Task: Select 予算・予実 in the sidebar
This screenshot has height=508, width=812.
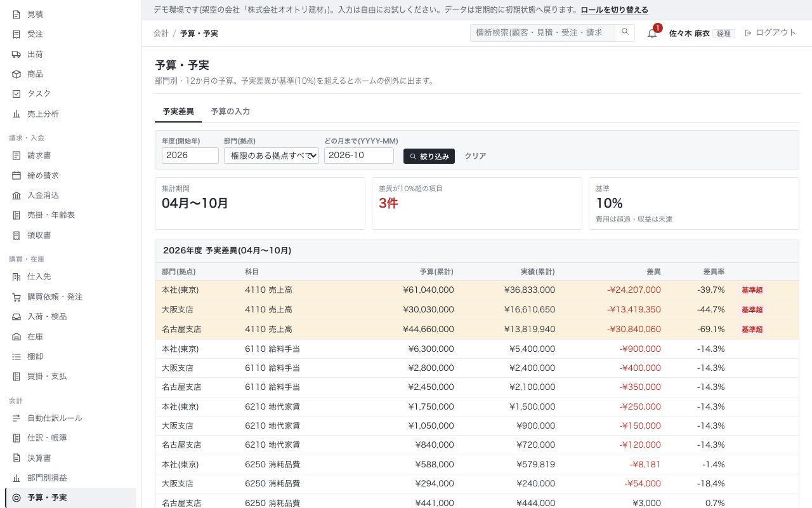Action: coord(70,498)
